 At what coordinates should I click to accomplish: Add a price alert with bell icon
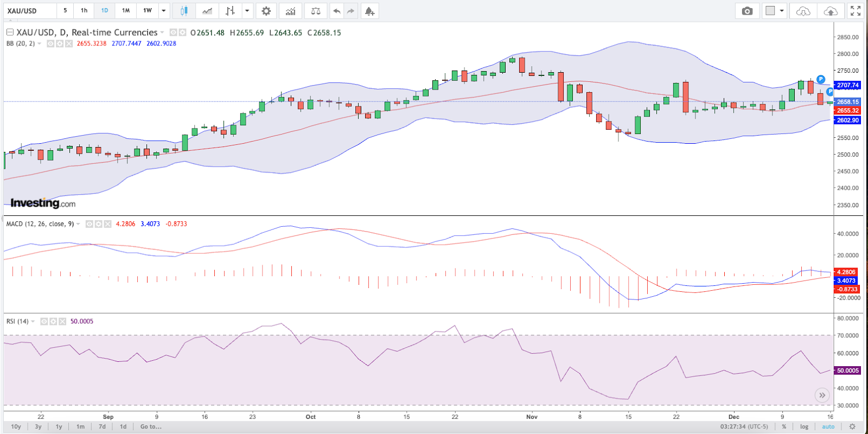[369, 11]
